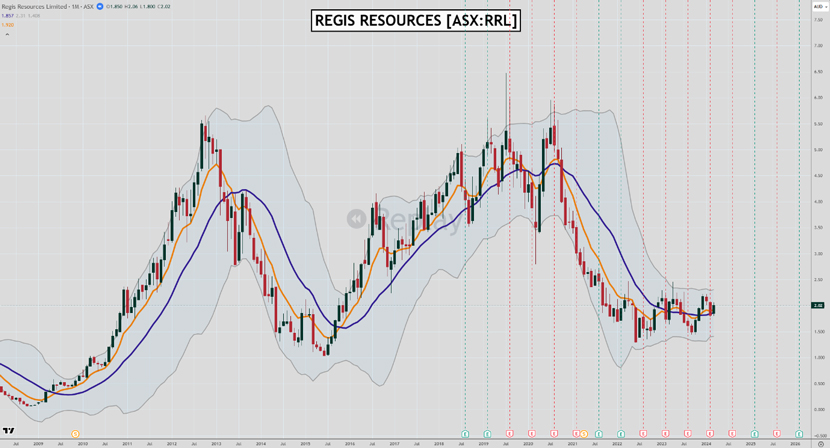Screen dimensions: 830x448
Task: Select the red earnings marker at 2024
Action: pos(710,434)
